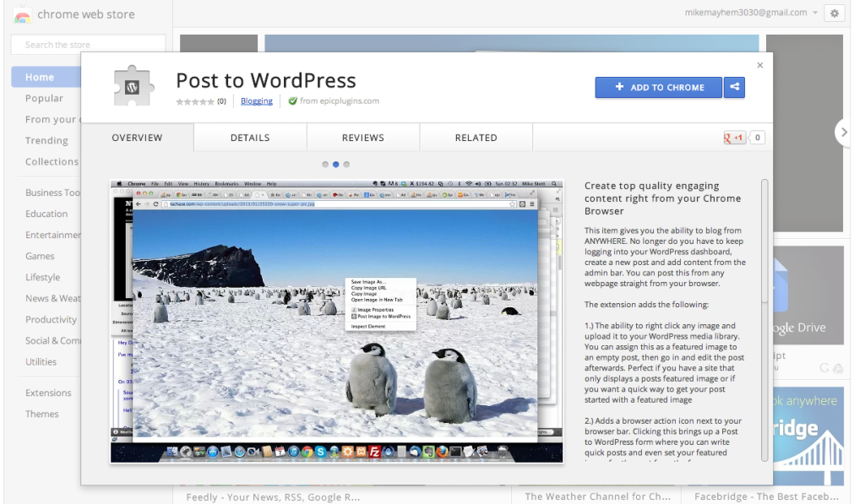The height and width of the screenshot is (504, 865).
Task: Click the mikemayhem3030@gmail.com account email
Action: tap(746, 12)
